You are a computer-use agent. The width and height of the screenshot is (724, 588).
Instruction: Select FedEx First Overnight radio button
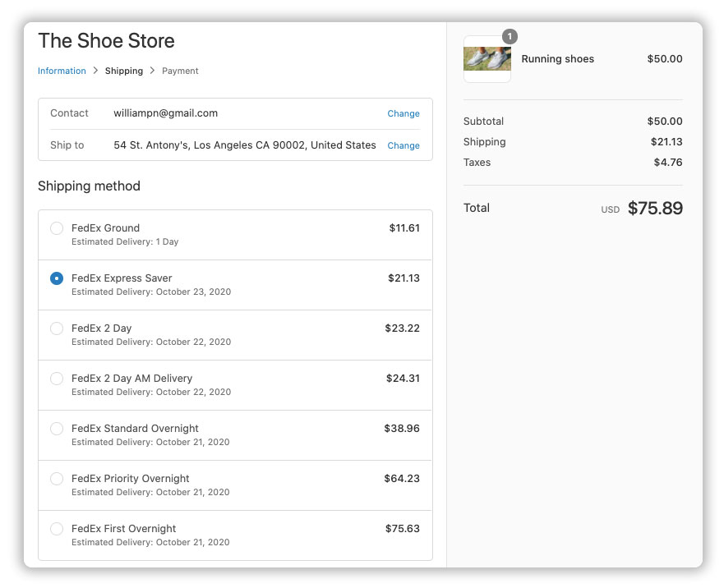[57, 529]
